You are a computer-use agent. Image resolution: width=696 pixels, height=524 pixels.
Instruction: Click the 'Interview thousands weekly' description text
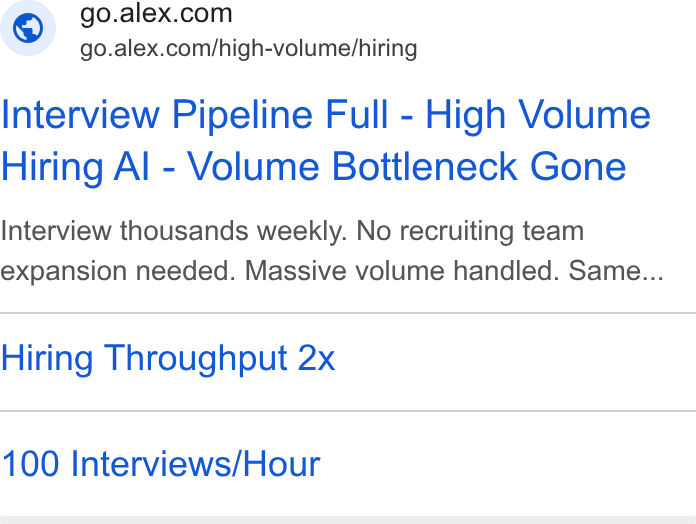point(174,231)
